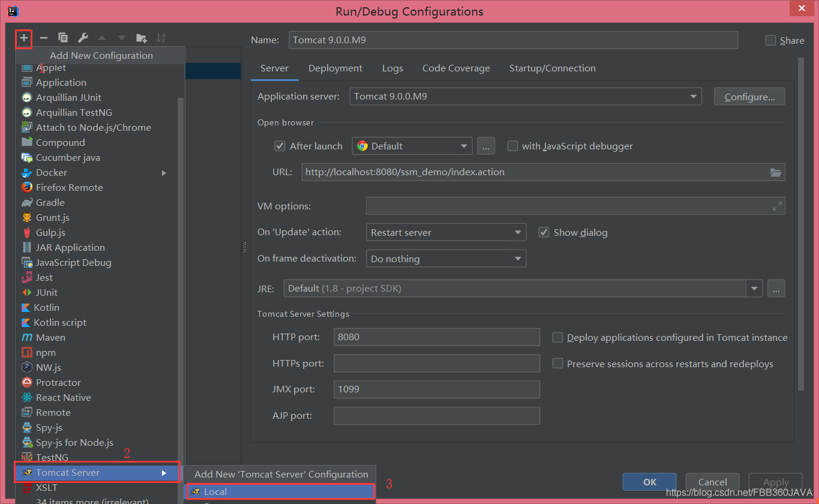Select the Gulp.js cup icon
The image size is (819, 504).
[26, 232]
